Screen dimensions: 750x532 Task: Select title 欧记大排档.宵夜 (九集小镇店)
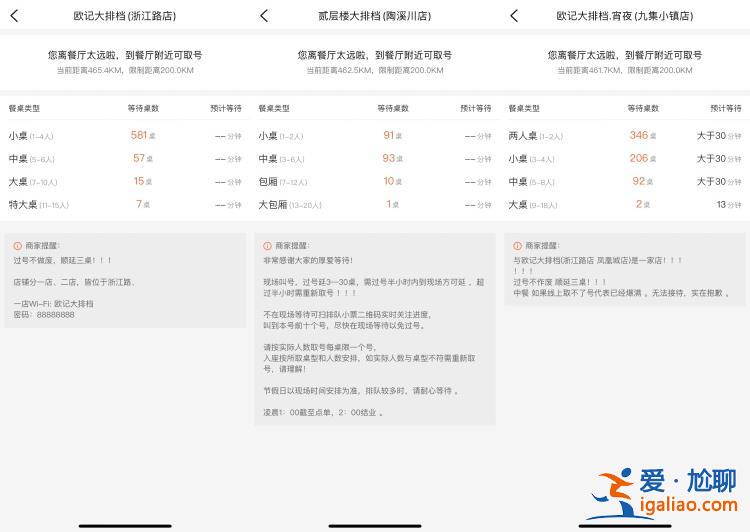(625, 16)
